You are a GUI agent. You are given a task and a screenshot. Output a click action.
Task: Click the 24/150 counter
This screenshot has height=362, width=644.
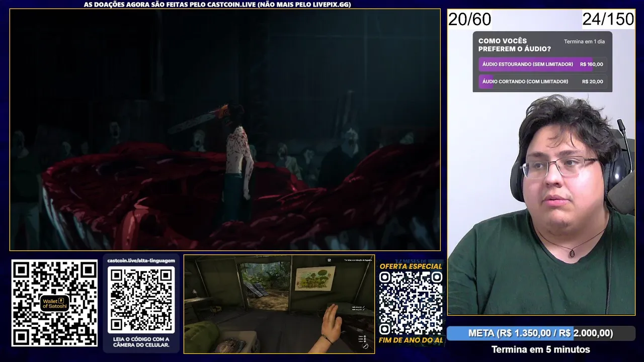(608, 19)
